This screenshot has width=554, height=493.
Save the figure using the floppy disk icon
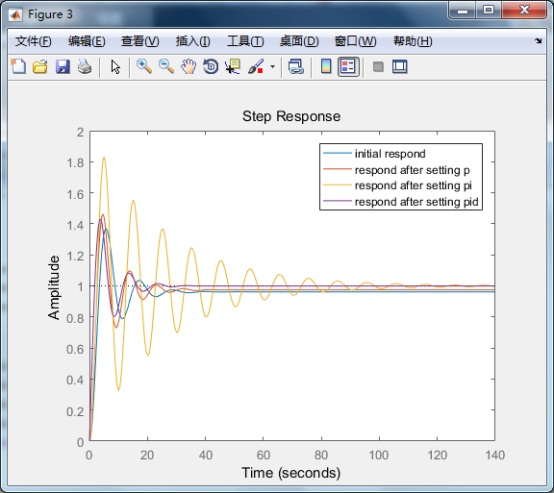pos(63,66)
